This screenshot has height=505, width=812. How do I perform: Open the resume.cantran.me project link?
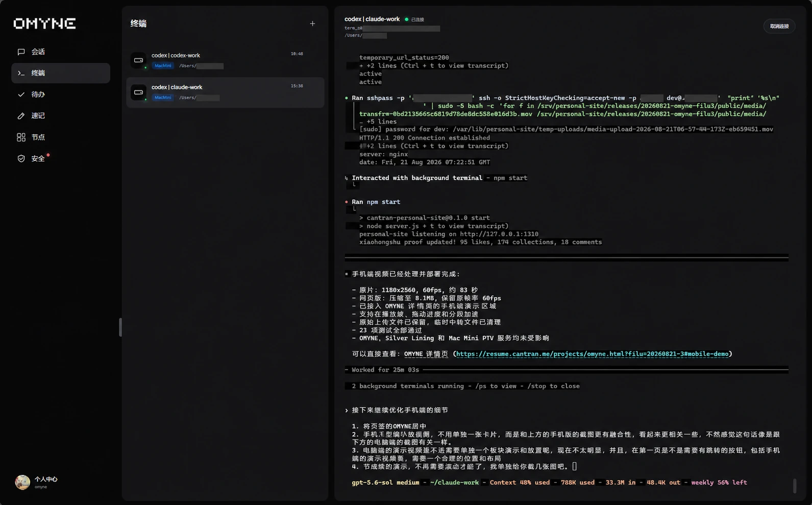(592, 354)
